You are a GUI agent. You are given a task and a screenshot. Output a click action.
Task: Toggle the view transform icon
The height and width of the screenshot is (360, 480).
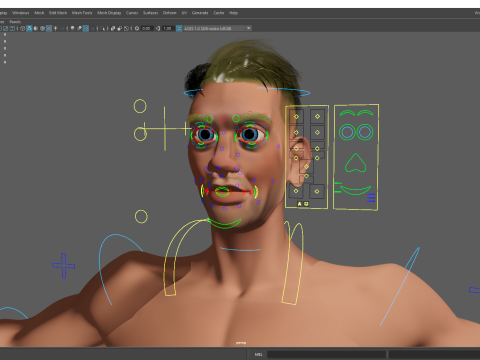point(179,28)
